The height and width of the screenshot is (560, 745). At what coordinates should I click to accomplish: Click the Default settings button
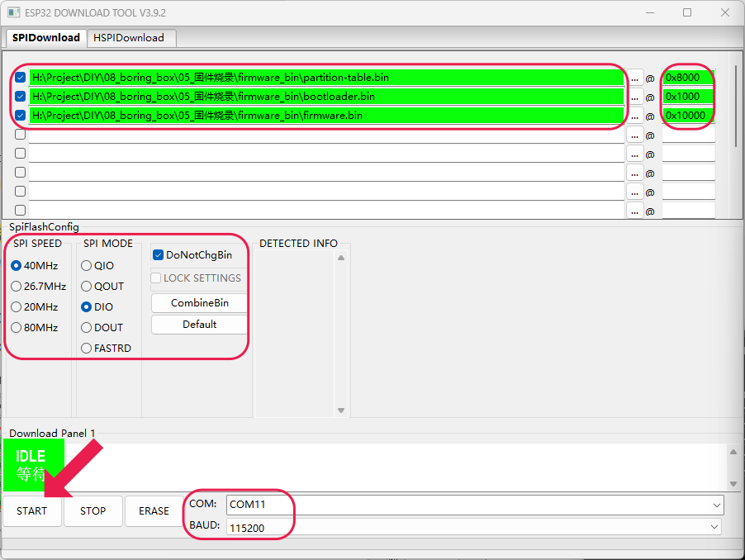coord(200,325)
